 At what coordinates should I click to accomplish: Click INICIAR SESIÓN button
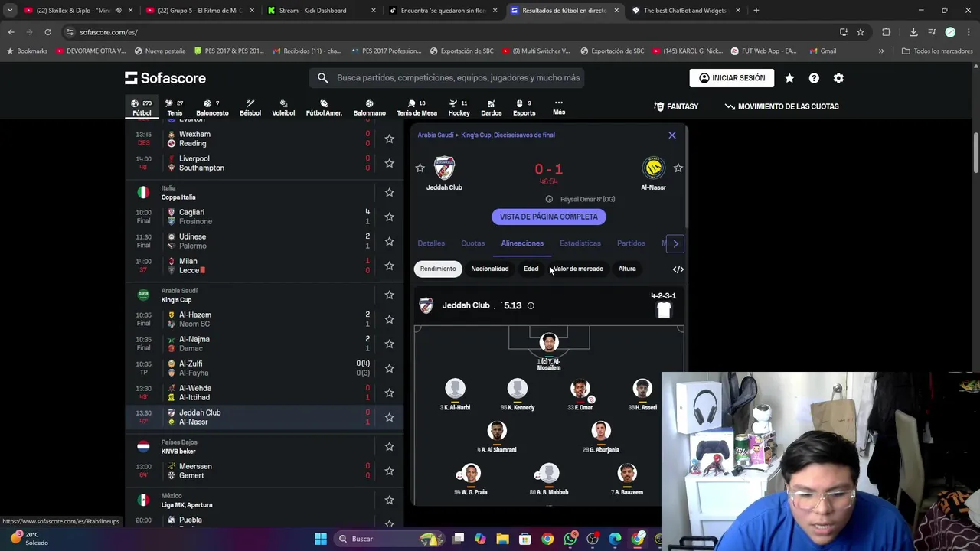coord(732,78)
